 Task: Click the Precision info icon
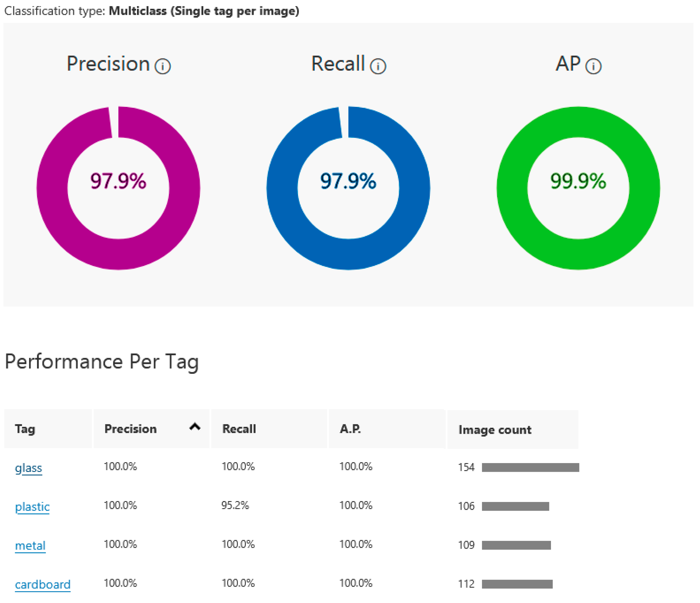[x=163, y=66]
